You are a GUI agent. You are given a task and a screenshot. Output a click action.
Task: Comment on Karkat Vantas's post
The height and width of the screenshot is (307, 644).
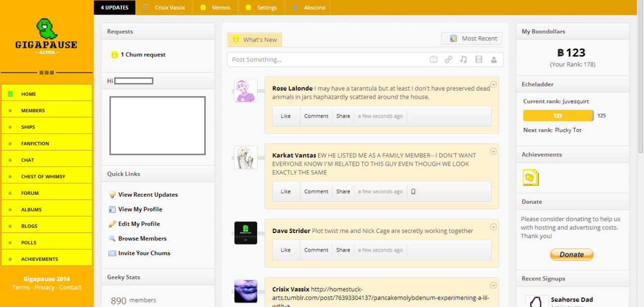[316, 191]
